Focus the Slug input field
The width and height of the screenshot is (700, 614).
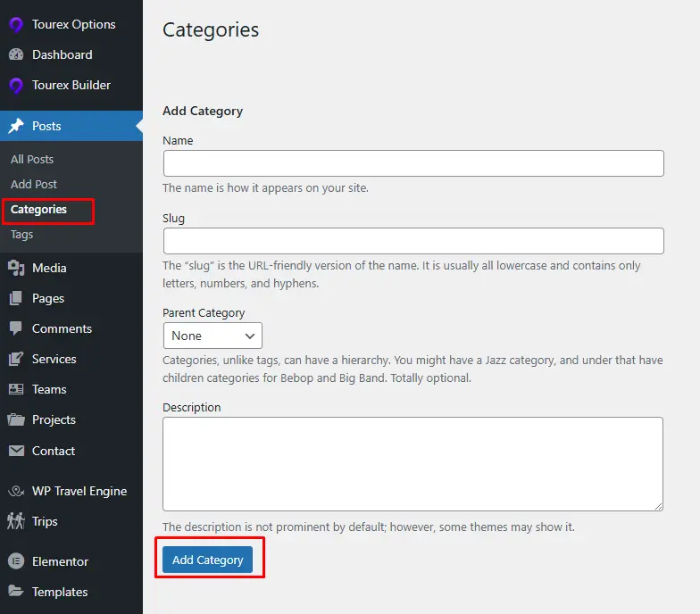(413, 241)
